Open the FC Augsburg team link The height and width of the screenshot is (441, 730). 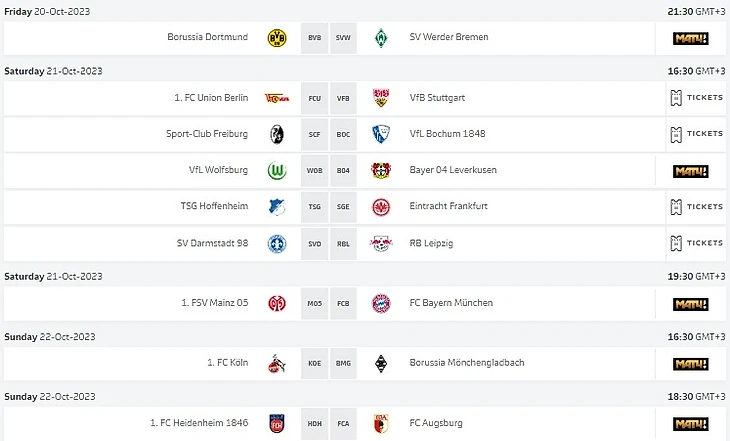point(436,423)
